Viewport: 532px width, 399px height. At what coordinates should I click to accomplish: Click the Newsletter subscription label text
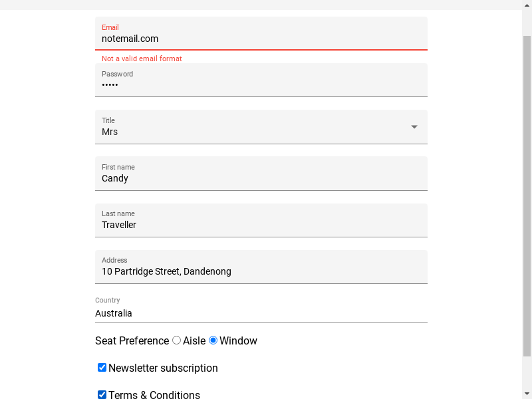163,368
